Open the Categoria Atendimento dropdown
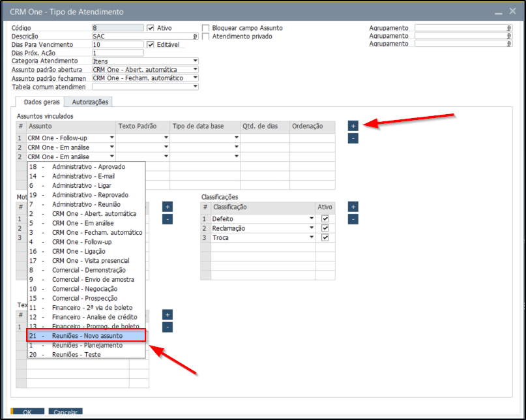 pyautogui.click(x=195, y=61)
